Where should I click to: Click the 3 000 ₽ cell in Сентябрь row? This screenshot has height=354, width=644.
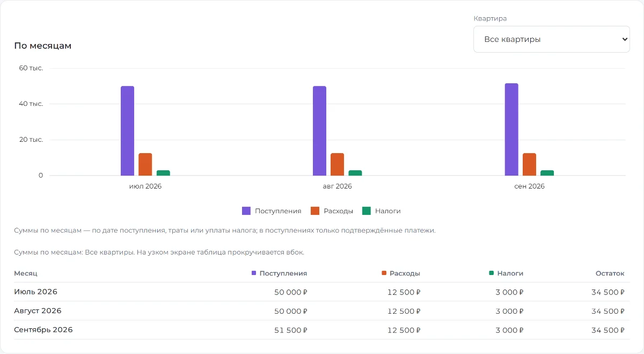click(x=509, y=330)
